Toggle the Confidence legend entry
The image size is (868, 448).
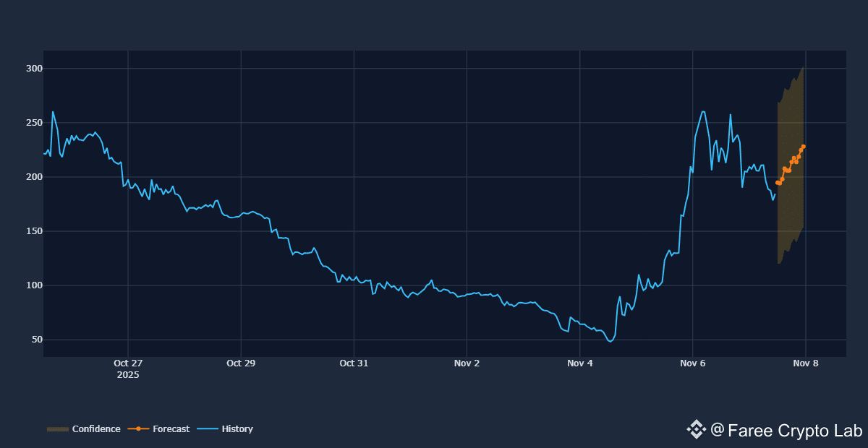[84, 429]
